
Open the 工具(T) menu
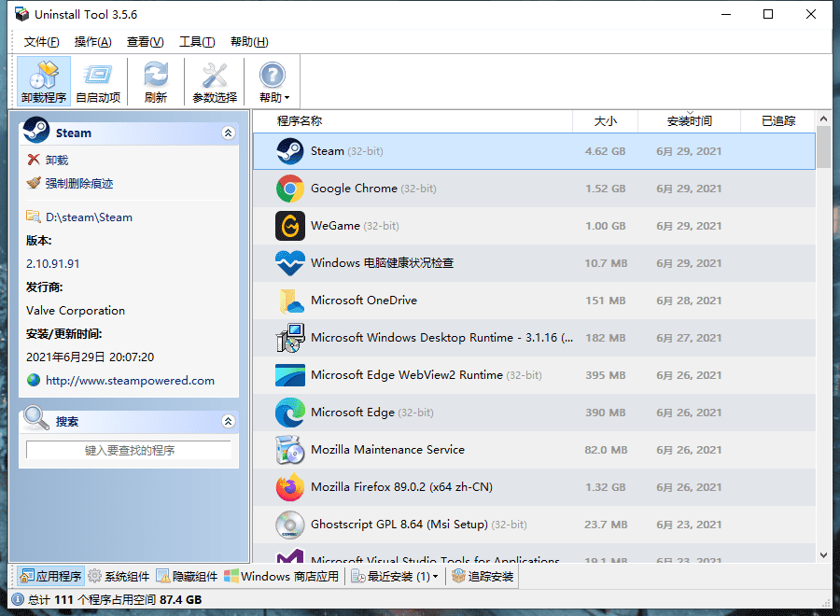point(197,42)
